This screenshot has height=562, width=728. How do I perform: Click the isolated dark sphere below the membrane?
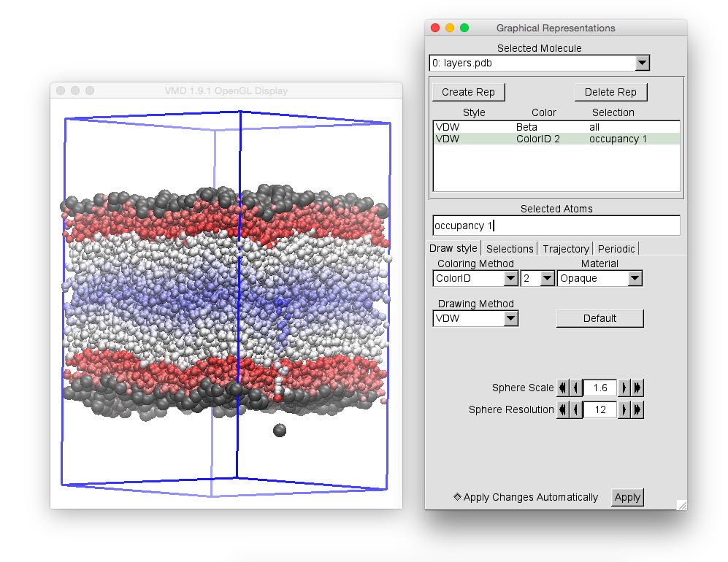click(280, 430)
